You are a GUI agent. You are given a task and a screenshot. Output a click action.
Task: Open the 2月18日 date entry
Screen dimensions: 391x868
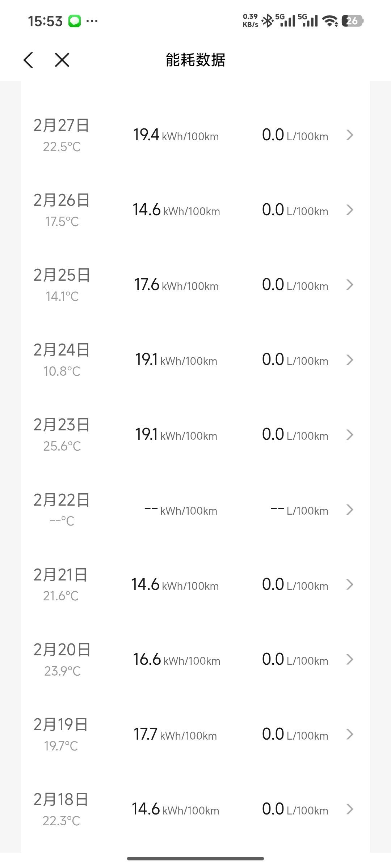(61, 809)
